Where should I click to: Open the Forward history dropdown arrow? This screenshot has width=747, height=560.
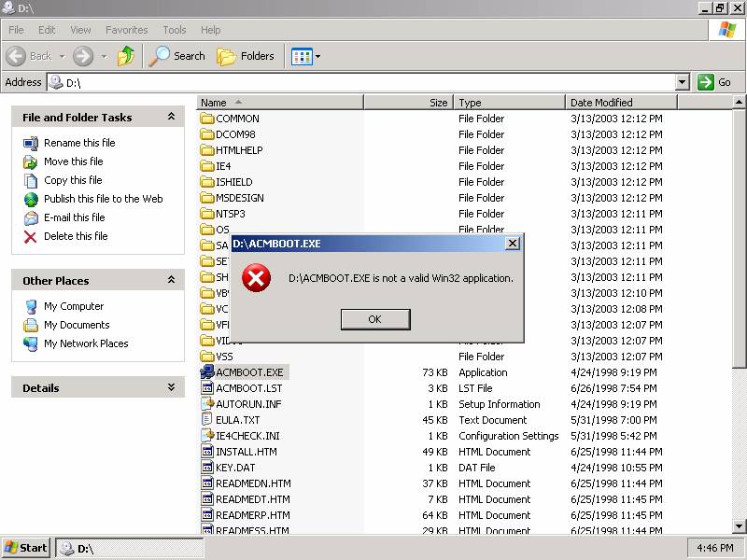[x=104, y=56]
